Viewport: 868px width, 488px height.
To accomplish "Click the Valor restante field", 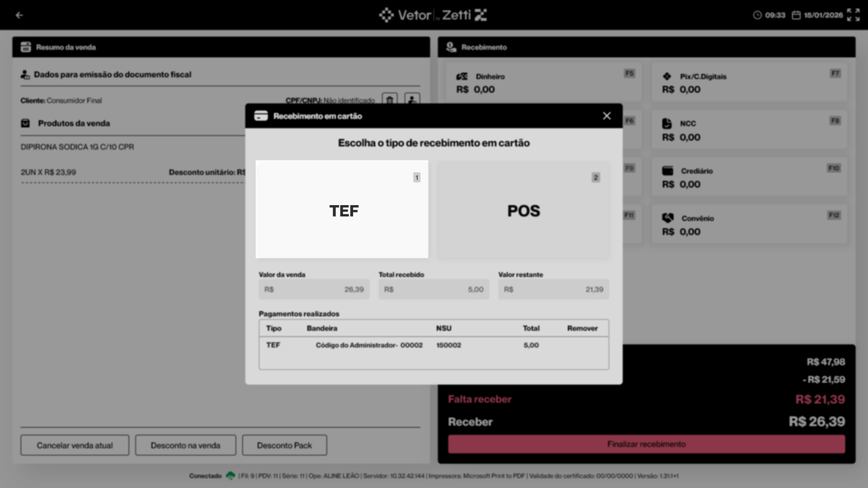I will [553, 290].
